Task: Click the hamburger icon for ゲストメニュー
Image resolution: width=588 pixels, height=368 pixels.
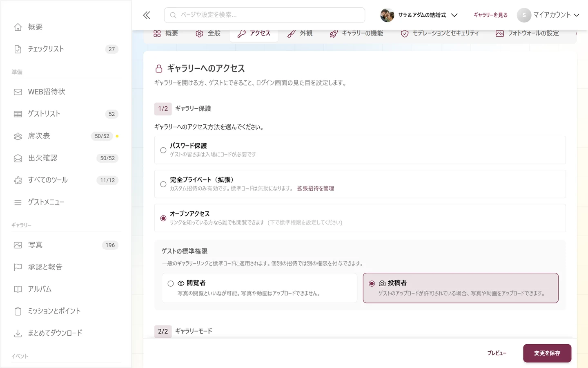Action: [x=18, y=202]
